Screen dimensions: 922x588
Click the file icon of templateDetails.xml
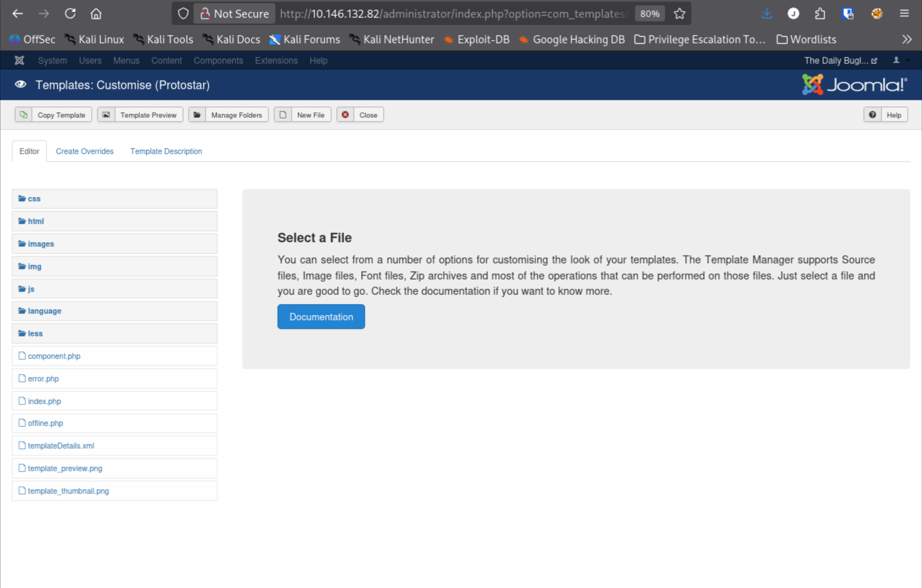pyautogui.click(x=22, y=445)
